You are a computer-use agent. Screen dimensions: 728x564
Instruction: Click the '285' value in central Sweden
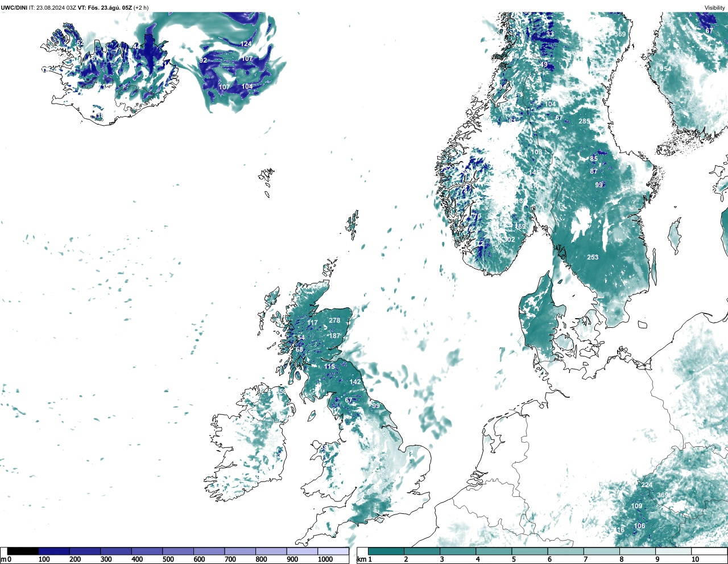[x=584, y=121]
